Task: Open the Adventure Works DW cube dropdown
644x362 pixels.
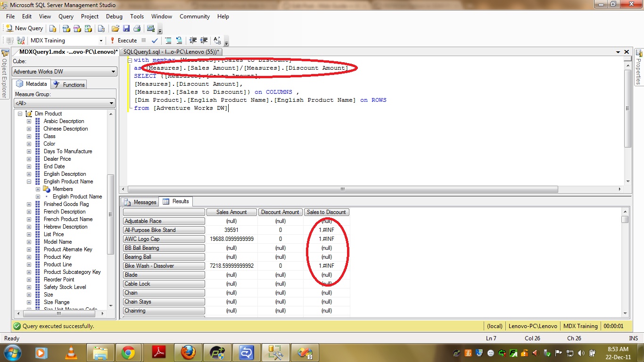Action: [x=113, y=72]
